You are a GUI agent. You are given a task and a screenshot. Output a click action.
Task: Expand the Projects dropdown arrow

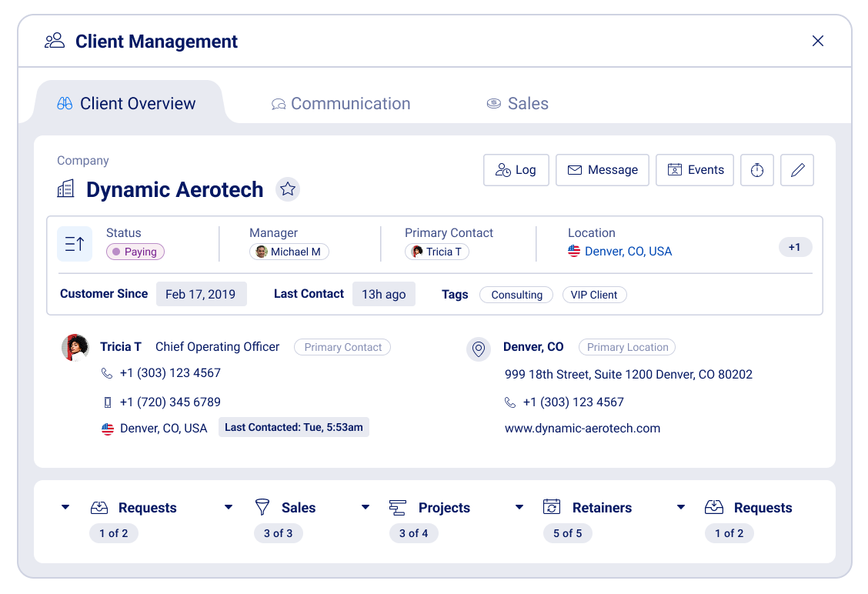coord(366,507)
